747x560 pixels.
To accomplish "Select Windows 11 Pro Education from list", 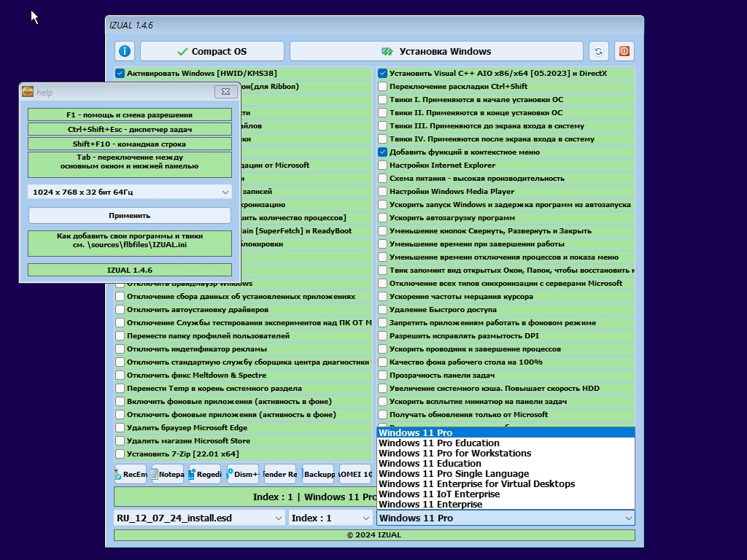I will pyautogui.click(x=506, y=443).
